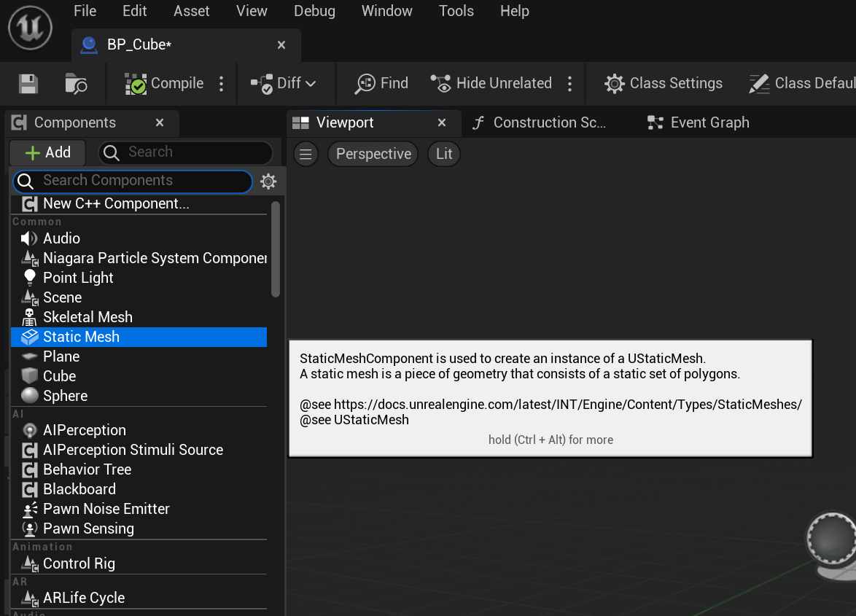Open the Help menu
This screenshot has height=616, width=856.
pos(515,11)
